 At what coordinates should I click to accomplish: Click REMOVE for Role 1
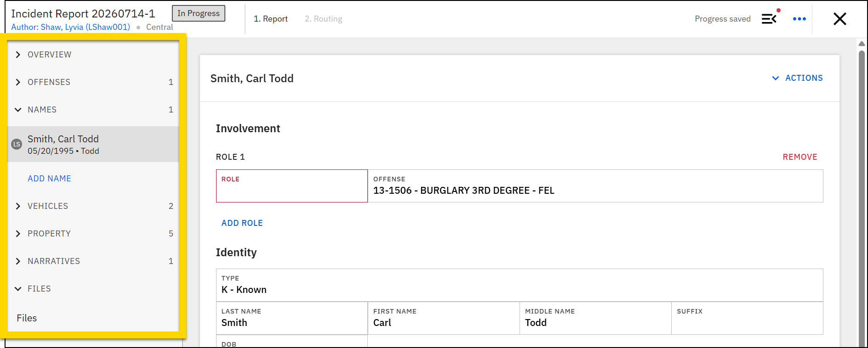[800, 157]
